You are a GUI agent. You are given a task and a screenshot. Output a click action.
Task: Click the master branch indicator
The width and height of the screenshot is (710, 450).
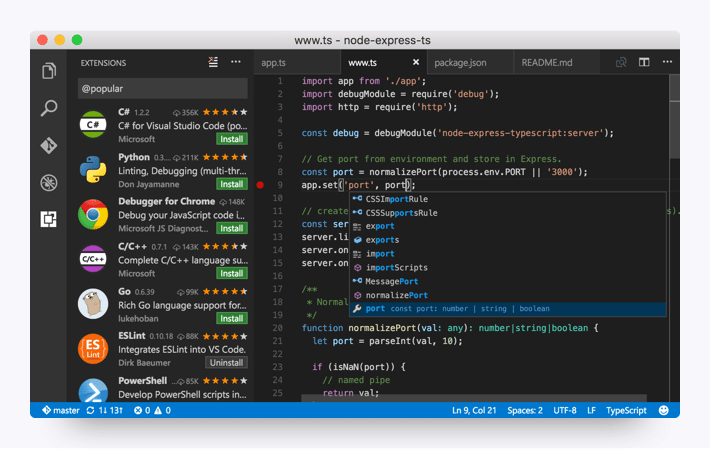[60, 411]
